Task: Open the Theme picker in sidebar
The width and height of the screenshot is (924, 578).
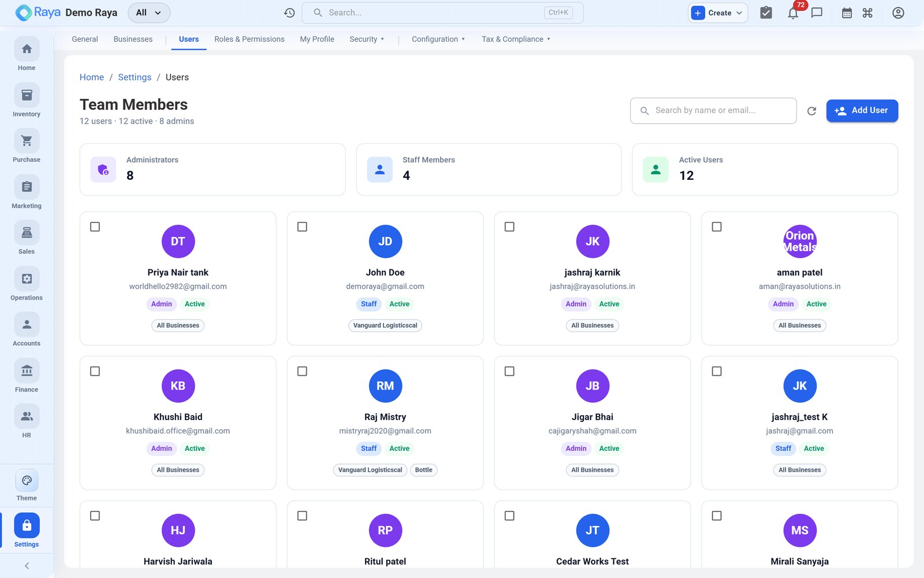Action: [27, 486]
